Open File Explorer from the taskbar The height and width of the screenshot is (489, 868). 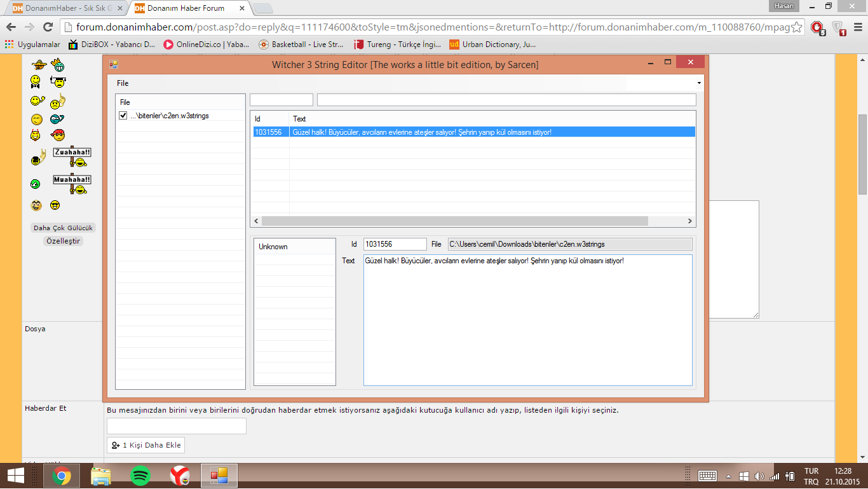click(x=101, y=476)
